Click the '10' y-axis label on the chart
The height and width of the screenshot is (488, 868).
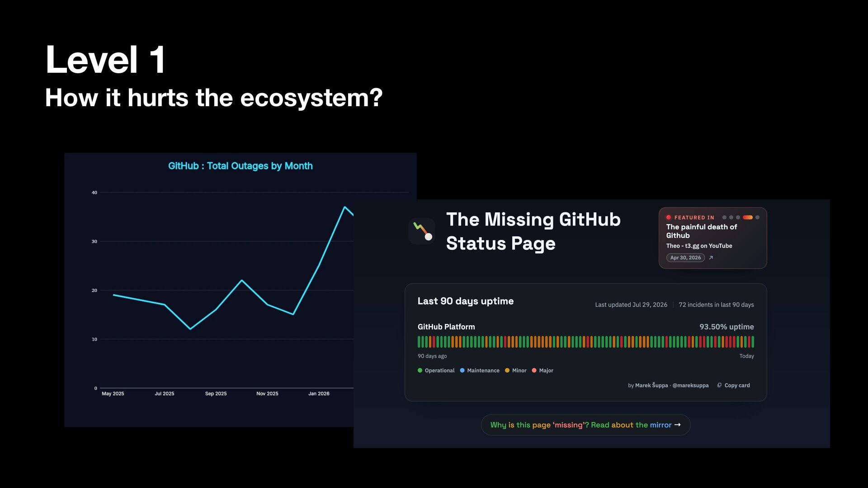point(94,339)
